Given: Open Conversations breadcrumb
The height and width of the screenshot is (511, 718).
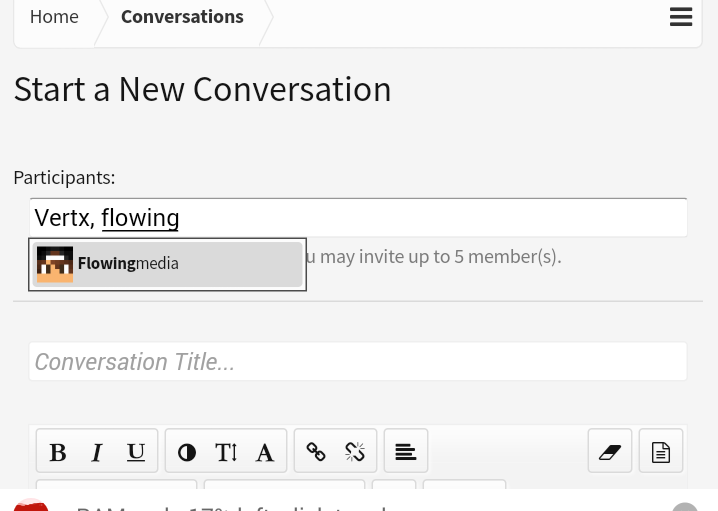Looking at the screenshot, I should 182,17.
